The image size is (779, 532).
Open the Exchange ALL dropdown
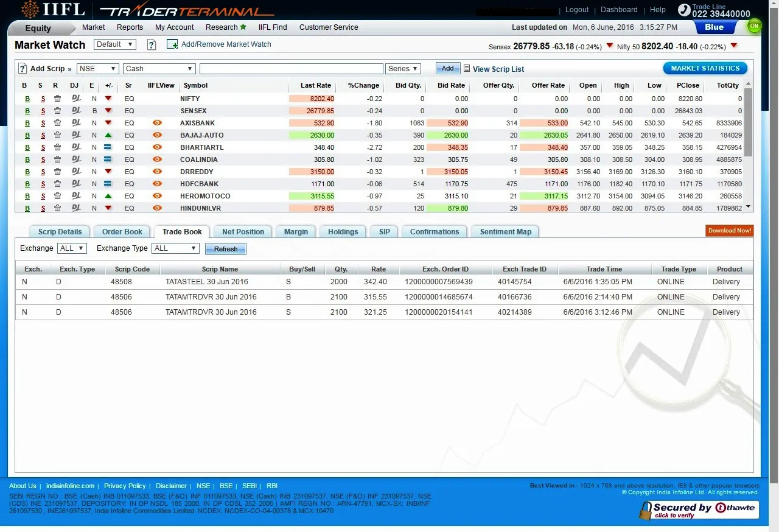coord(72,248)
